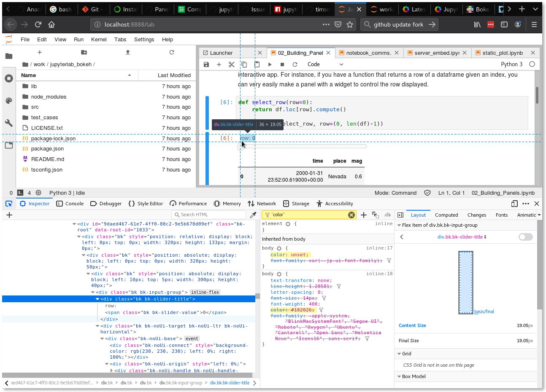Switch to the Computed tab in devtools
546x392 pixels.
tap(446, 215)
